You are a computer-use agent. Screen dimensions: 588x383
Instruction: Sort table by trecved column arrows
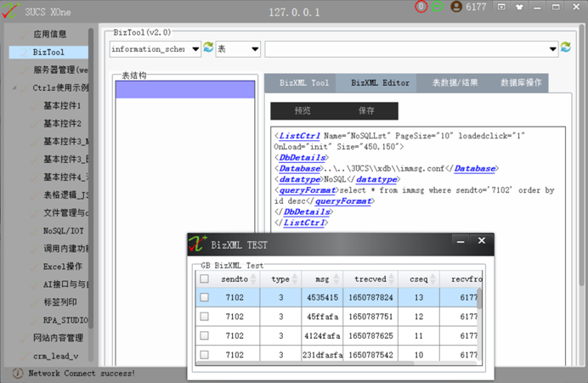click(x=392, y=279)
